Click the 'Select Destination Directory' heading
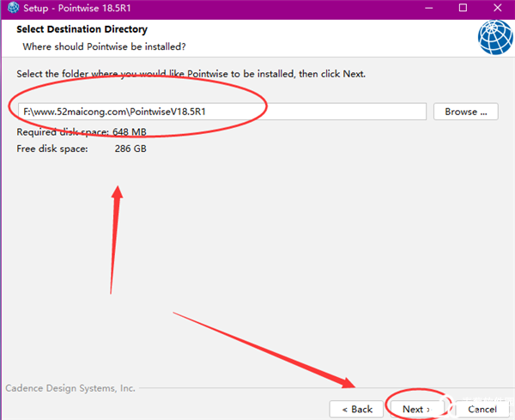This screenshot has height=420, width=515. tap(82, 29)
